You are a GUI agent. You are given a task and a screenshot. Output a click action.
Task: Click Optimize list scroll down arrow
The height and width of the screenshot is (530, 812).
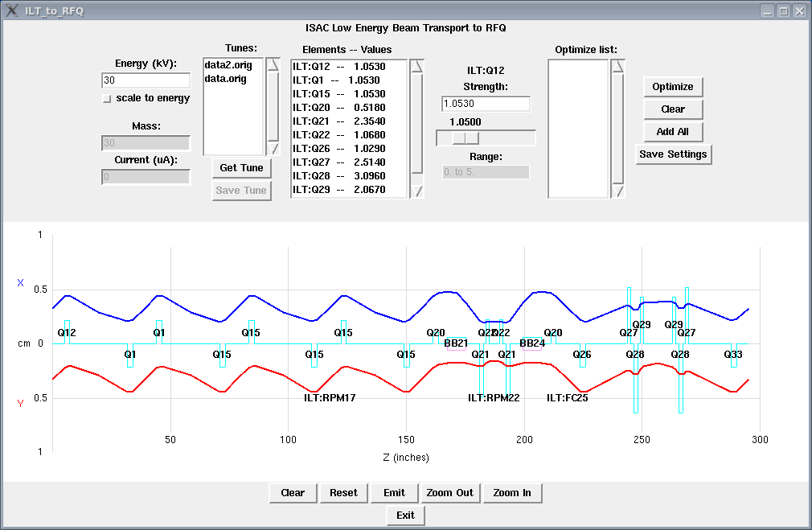click(617, 191)
